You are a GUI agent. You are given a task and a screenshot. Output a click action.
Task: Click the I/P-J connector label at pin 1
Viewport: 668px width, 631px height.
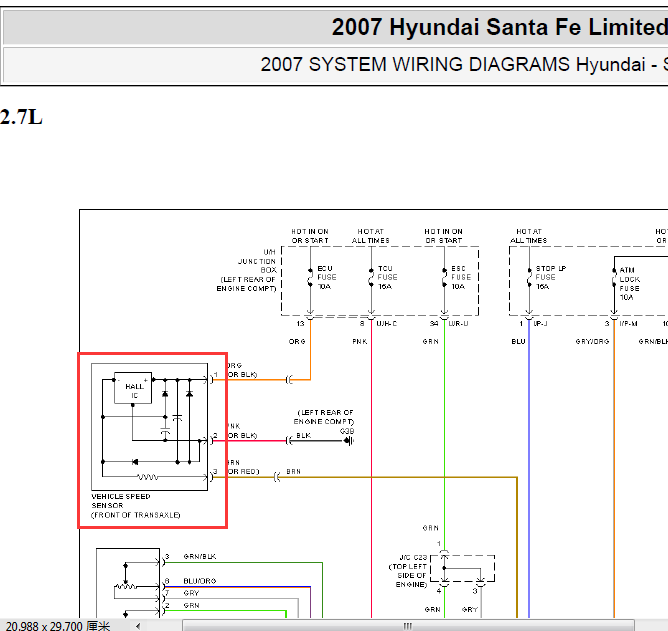click(x=540, y=324)
